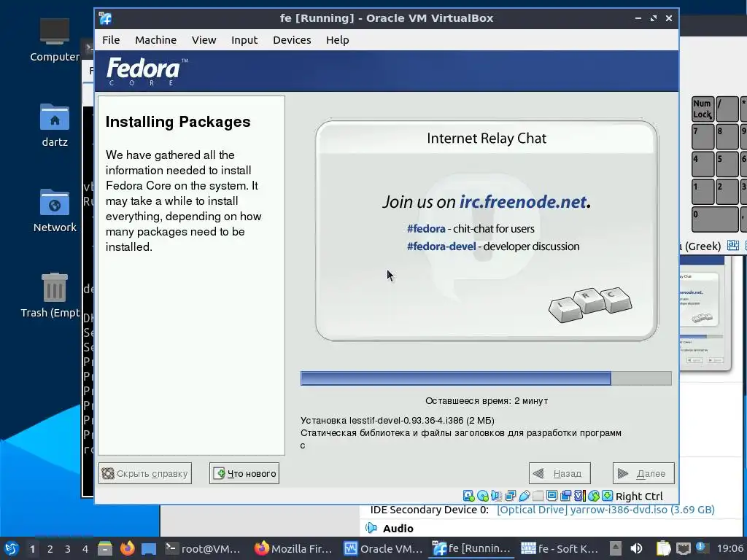
Task: Click the optical drive status icon
Action: click(x=483, y=496)
